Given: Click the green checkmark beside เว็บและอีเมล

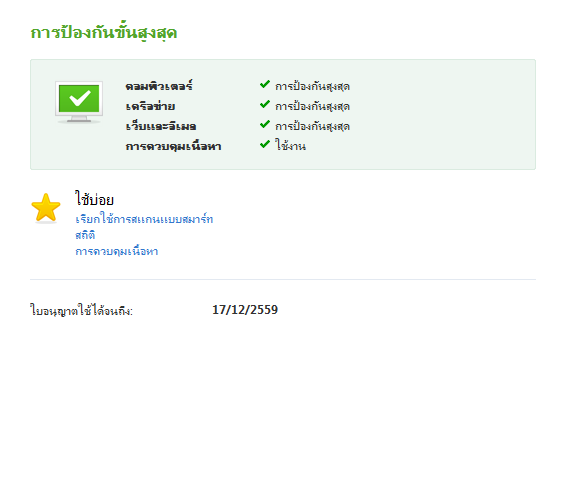Looking at the screenshot, I should tap(265, 125).
